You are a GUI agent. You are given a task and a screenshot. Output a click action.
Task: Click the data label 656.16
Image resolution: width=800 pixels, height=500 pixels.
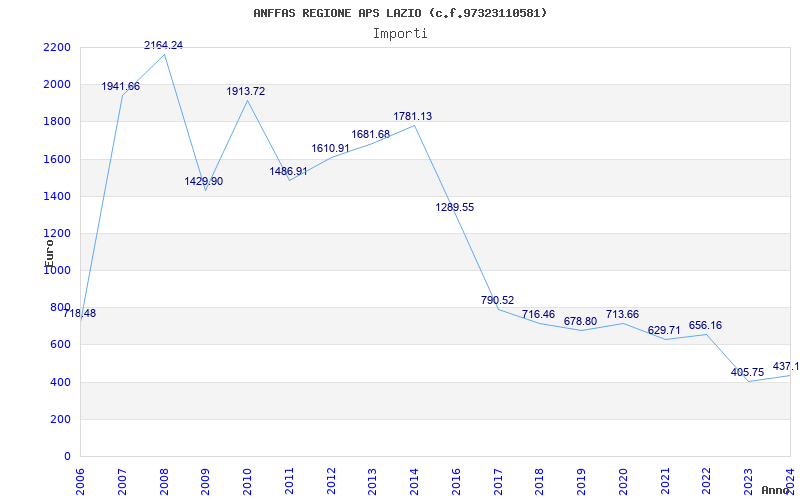tap(706, 325)
